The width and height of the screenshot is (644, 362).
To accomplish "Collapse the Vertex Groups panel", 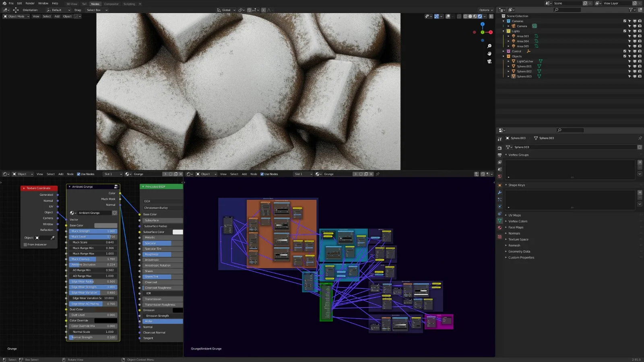I will tap(518, 155).
